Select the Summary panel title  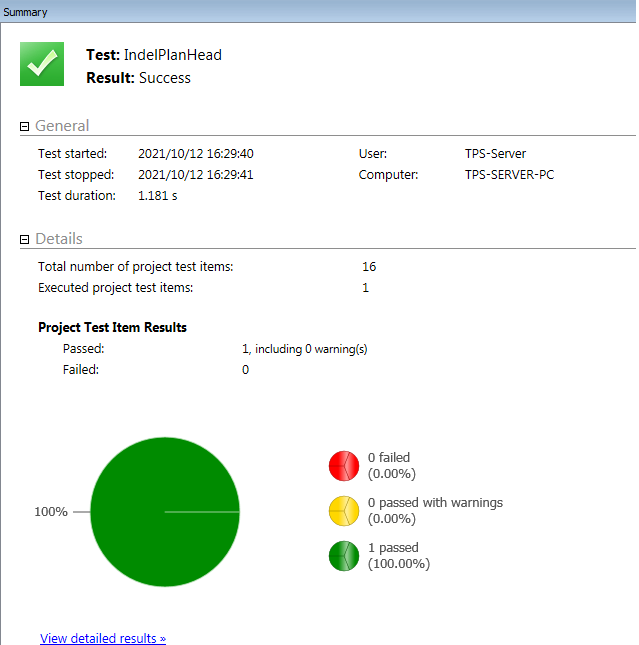coord(25,12)
